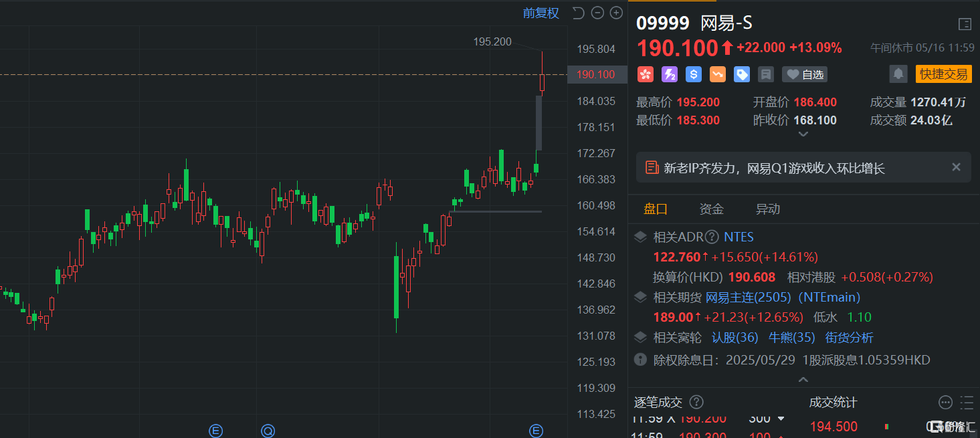Click the futures price 189.00
Image resolution: width=980 pixels, height=438 pixels.
click(673, 317)
